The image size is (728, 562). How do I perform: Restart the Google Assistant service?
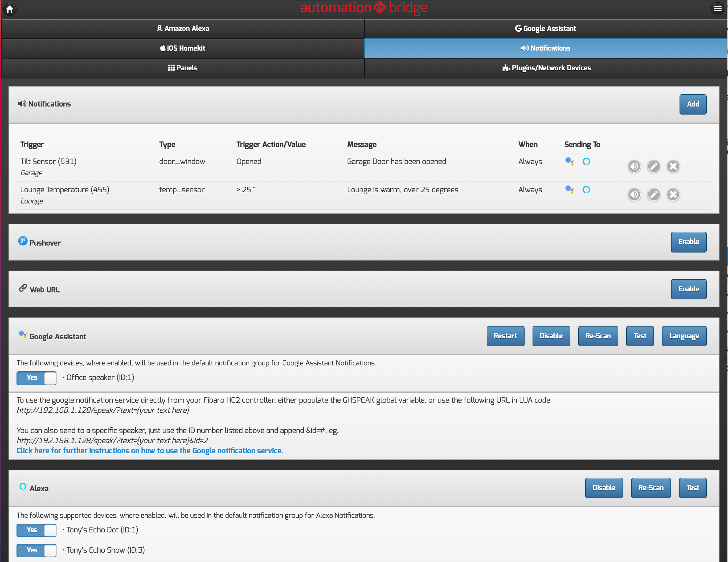pos(505,336)
